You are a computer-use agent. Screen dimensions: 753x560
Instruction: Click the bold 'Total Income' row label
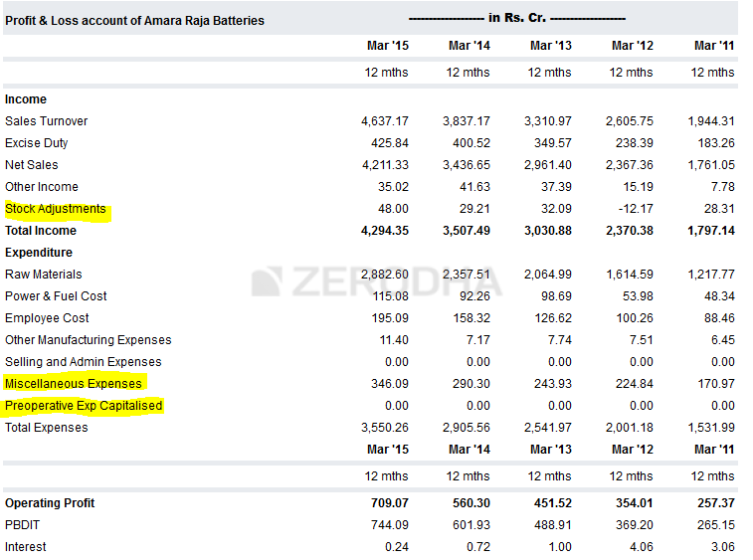click(41, 231)
